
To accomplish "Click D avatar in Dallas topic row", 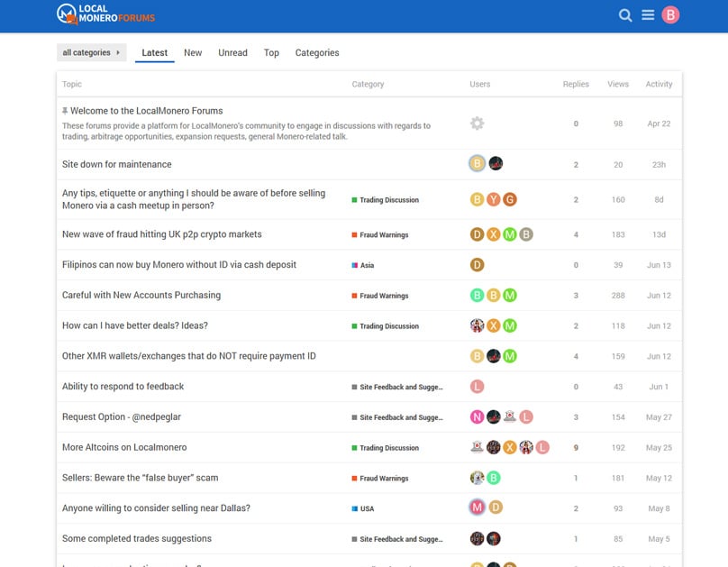I will [496, 508].
